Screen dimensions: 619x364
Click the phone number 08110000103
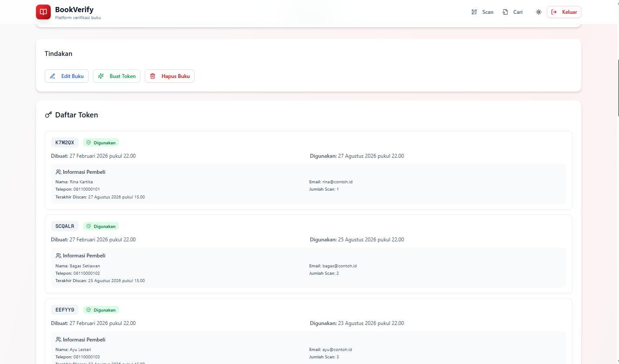[x=86, y=357]
